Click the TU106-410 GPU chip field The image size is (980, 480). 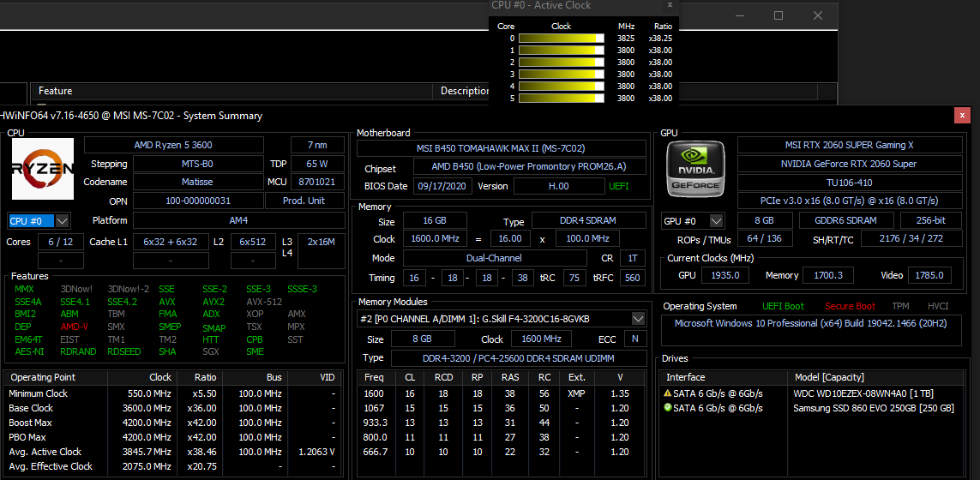[850, 183]
